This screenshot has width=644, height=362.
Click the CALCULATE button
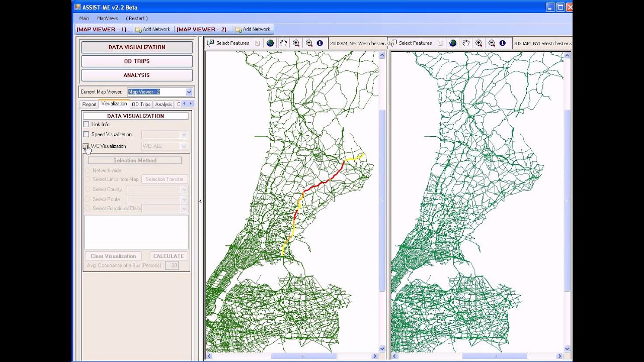point(169,256)
